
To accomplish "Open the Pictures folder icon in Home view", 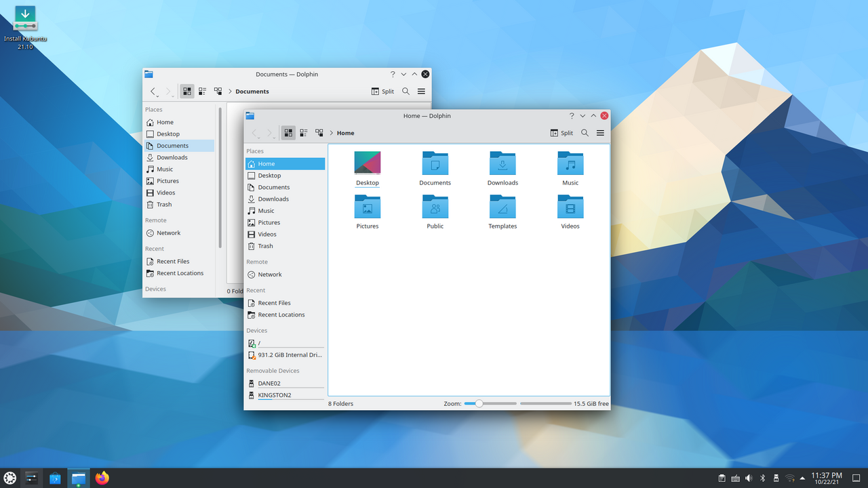I will pos(368,212).
